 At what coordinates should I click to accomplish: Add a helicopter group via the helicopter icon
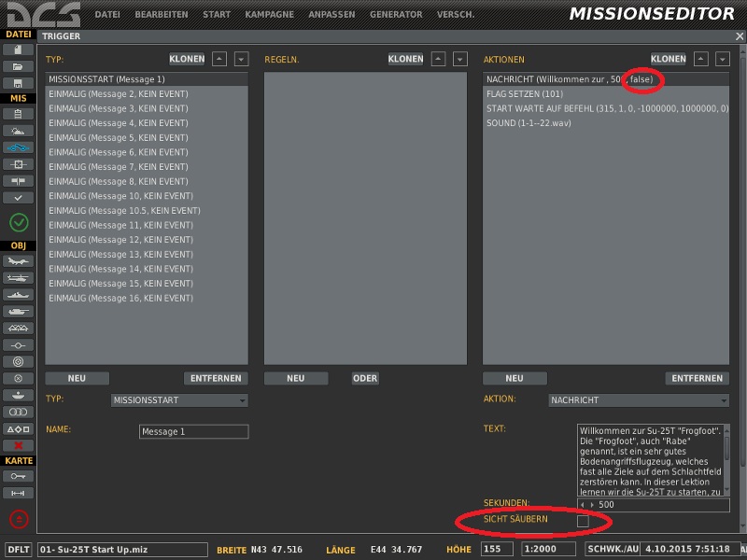click(18, 278)
